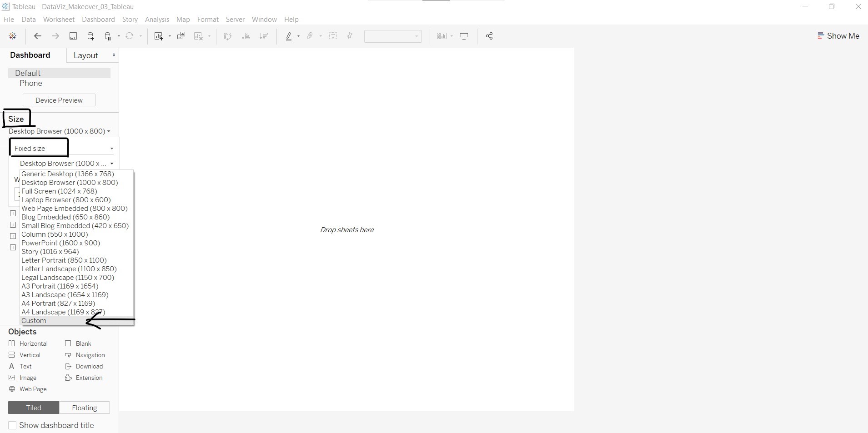Switch layout mode to Floating

tap(84, 408)
